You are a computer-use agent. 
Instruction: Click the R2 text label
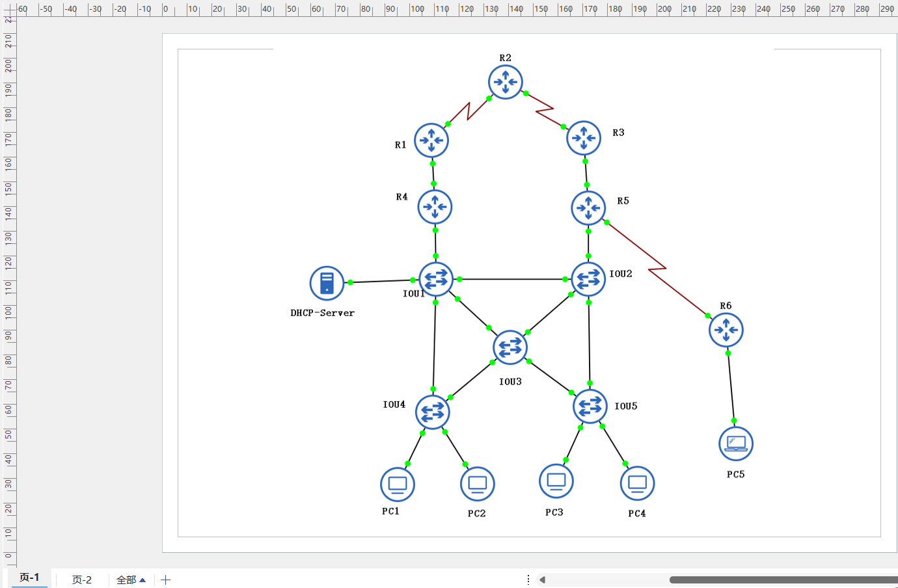pyautogui.click(x=505, y=58)
